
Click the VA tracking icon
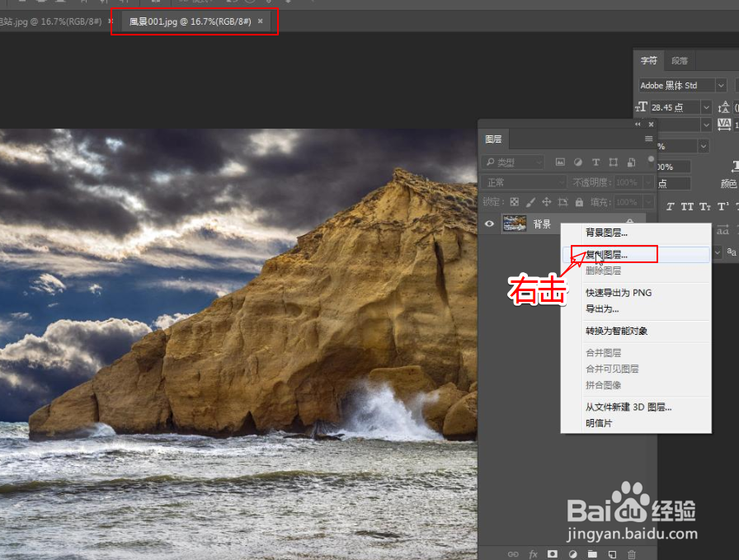click(724, 125)
